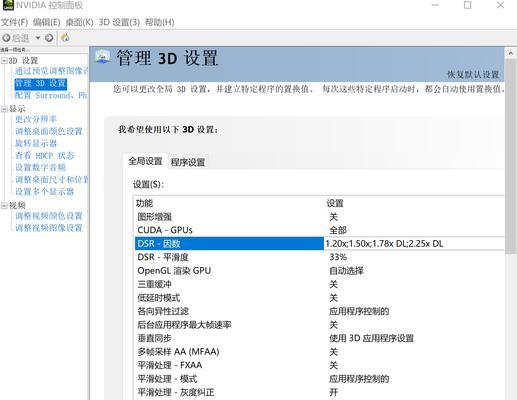This screenshot has height=400, width=517.
Task: Collapse the 视频 tree node
Action: (x=4, y=205)
